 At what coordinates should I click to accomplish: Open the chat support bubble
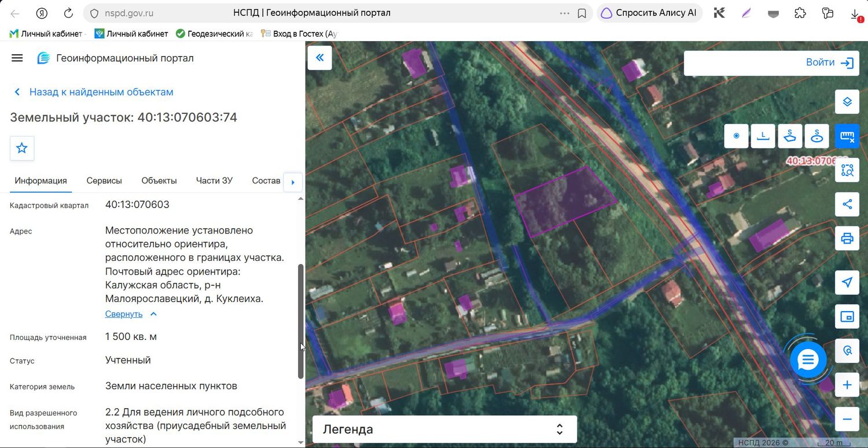808,360
